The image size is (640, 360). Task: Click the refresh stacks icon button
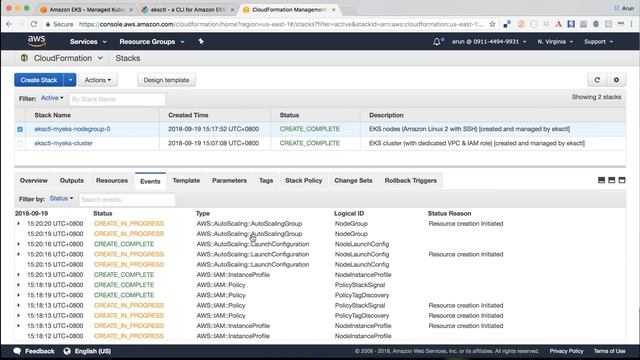pos(597,80)
